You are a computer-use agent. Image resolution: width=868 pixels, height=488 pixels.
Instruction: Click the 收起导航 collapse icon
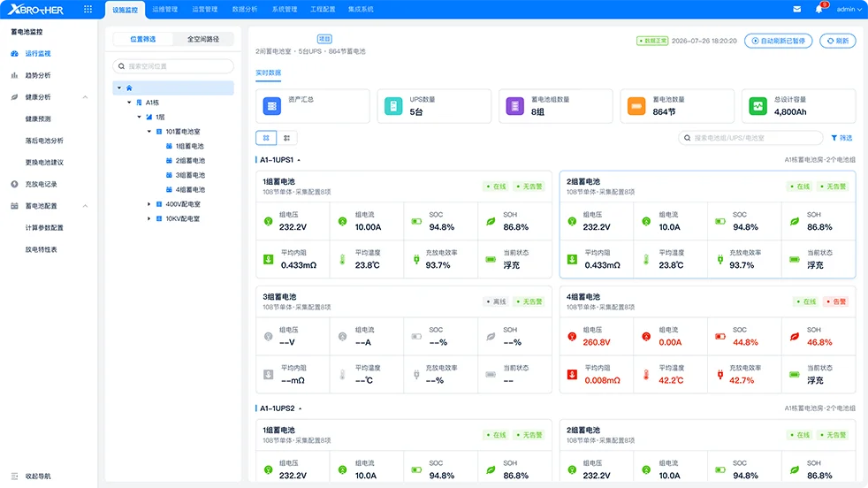14,476
